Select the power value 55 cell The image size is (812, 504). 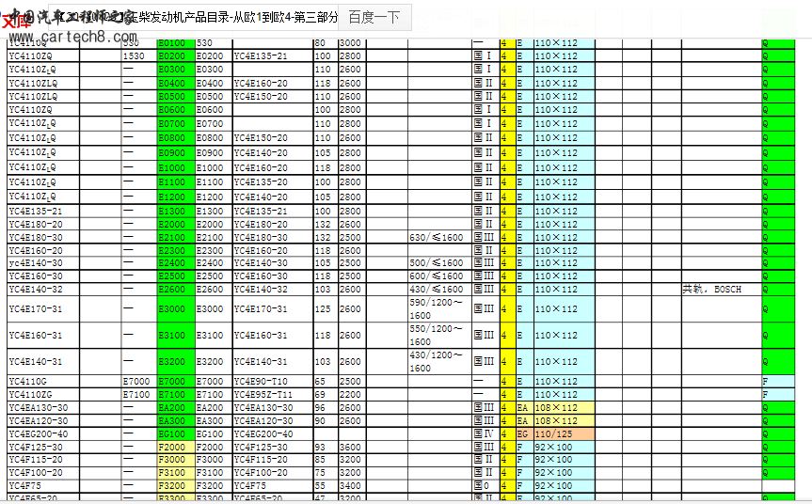pyautogui.click(x=326, y=486)
